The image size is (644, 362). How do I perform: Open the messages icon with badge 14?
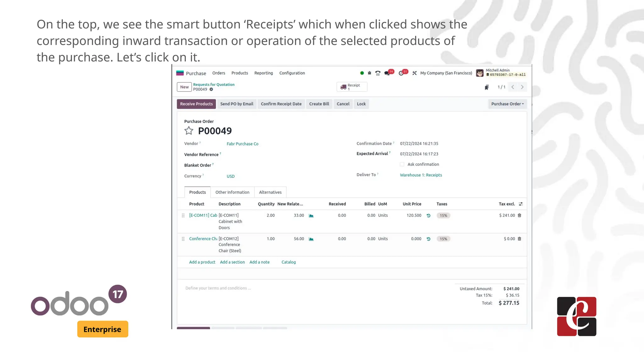pos(388,73)
